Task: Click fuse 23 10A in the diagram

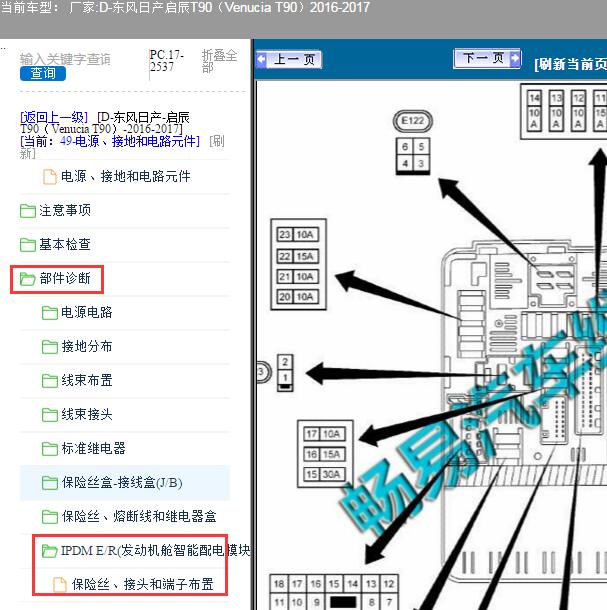Action: [298, 235]
